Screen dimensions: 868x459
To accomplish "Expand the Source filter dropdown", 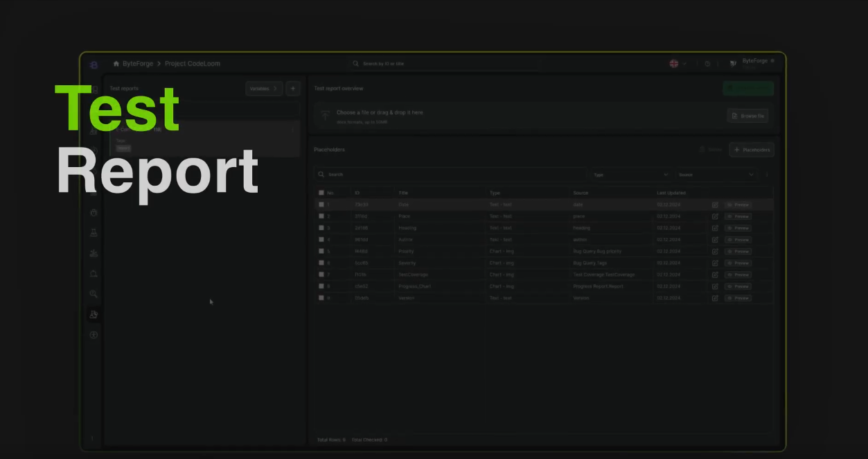I will coord(716,175).
